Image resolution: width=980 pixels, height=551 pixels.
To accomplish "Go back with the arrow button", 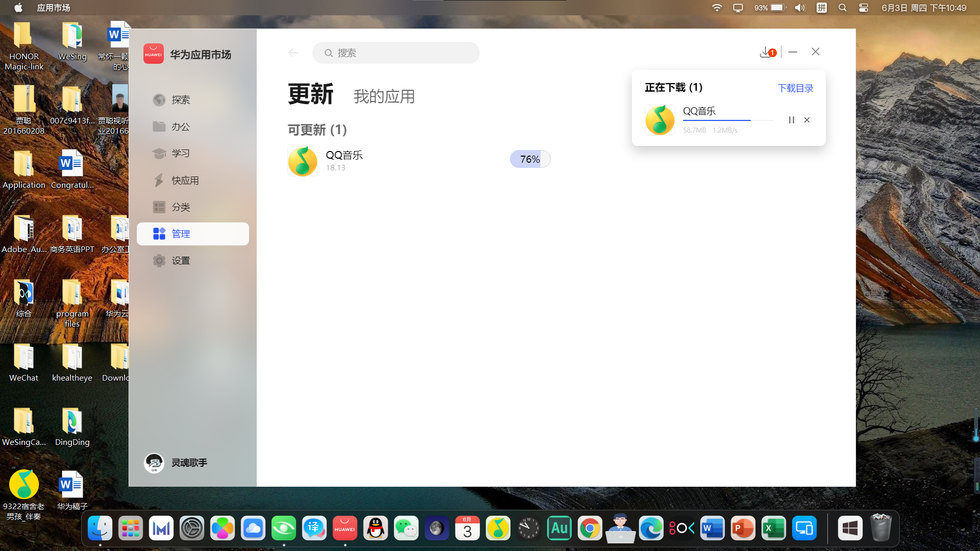I will [x=293, y=53].
